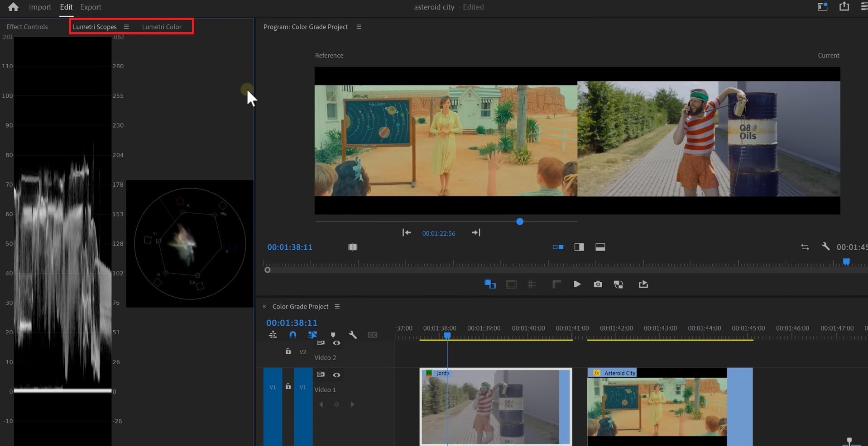Viewport: 868px width, 446px height.
Task: Open the Export workspace
Action: [91, 7]
